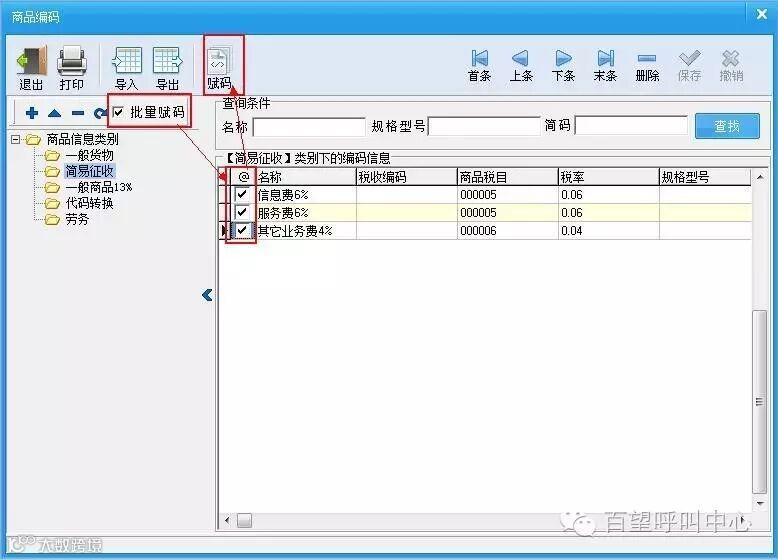This screenshot has width=778, height=560.
Task: Select the 劳务 category
Action: coord(77,219)
